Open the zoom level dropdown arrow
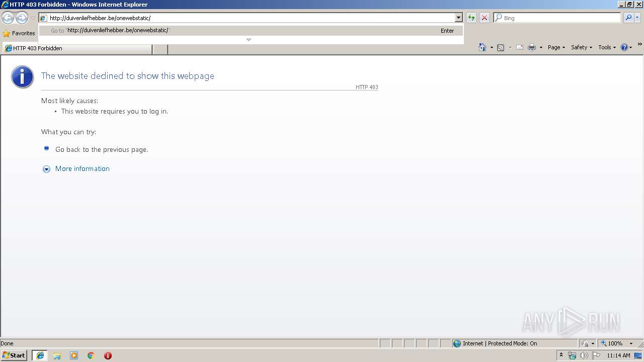Image resolution: width=644 pixels, height=362 pixels. click(x=631, y=343)
